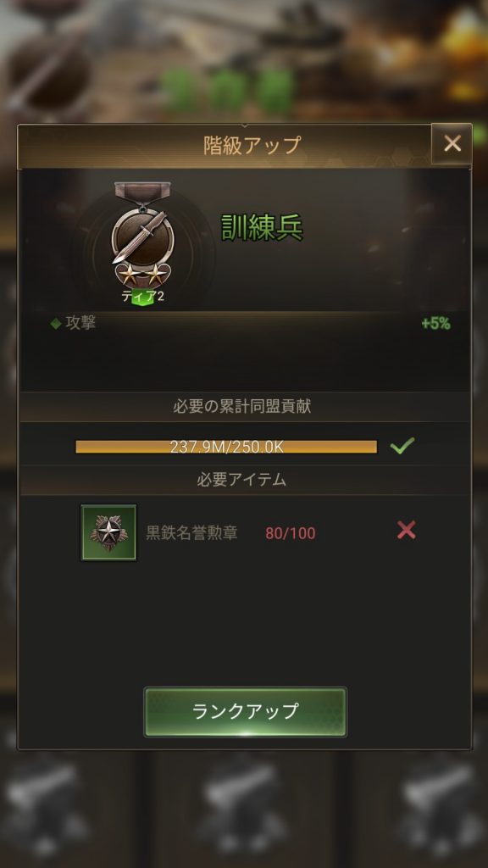Tap the 階級アップ title header
Image resolution: width=488 pixels, height=868 pixels.
(x=252, y=145)
